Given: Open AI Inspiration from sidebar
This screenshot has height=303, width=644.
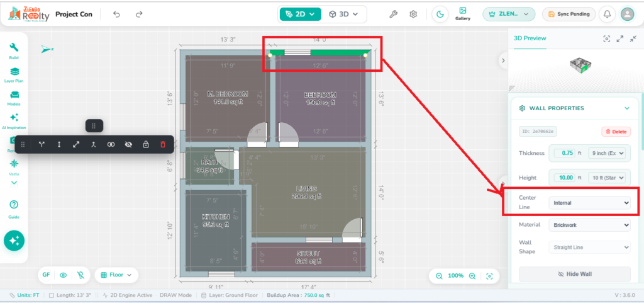Looking at the screenshot, I should (x=14, y=122).
